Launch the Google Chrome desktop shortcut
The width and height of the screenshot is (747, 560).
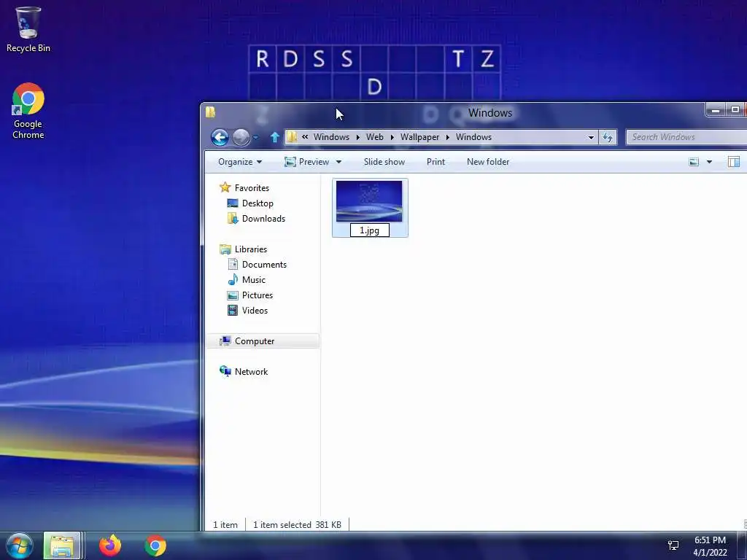28,111
